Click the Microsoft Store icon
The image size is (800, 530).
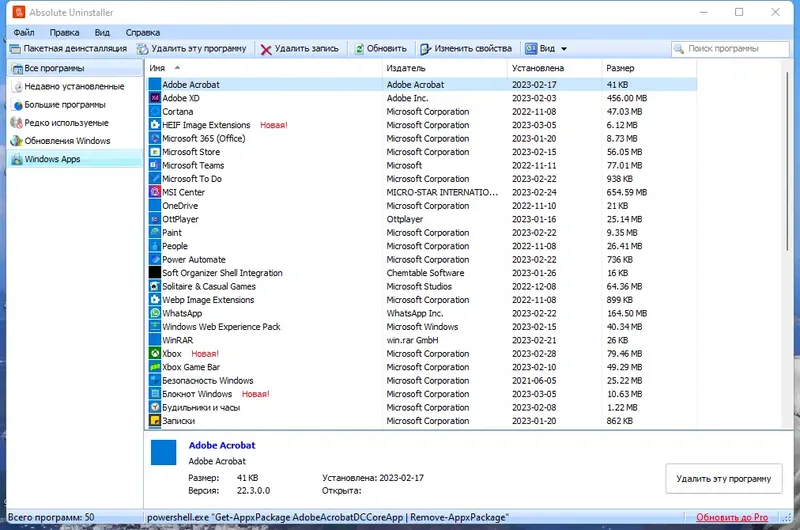click(155, 152)
